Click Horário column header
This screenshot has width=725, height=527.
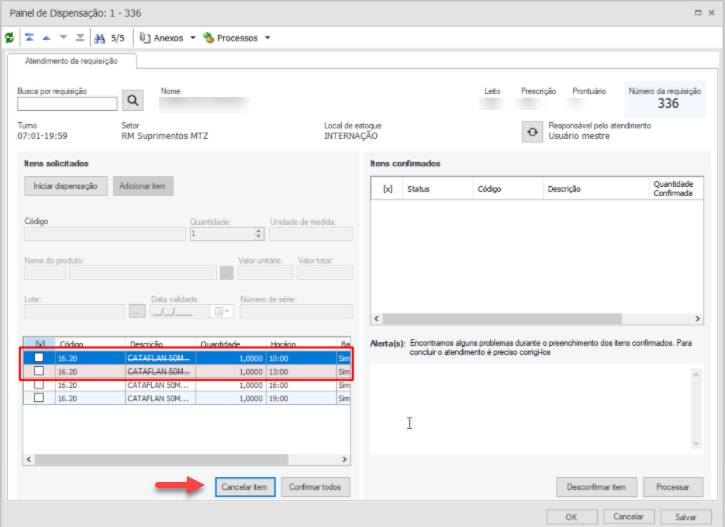[x=301, y=344]
